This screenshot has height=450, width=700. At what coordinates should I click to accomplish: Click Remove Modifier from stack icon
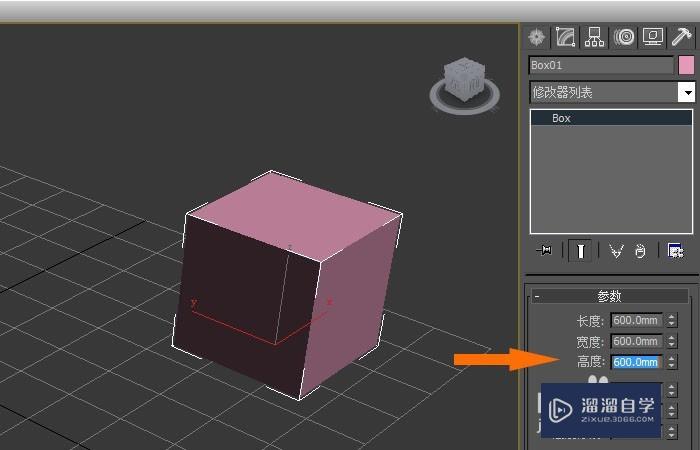tap(640, 251)
